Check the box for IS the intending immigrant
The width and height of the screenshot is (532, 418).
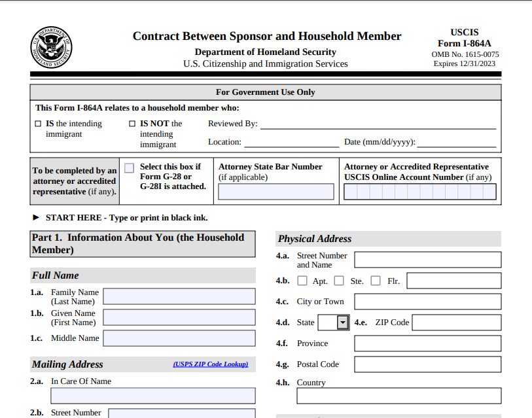tap(37, 123)
